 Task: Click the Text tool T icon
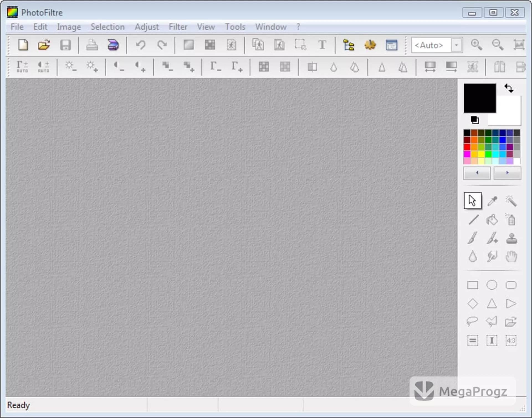[x=322, y=45]
